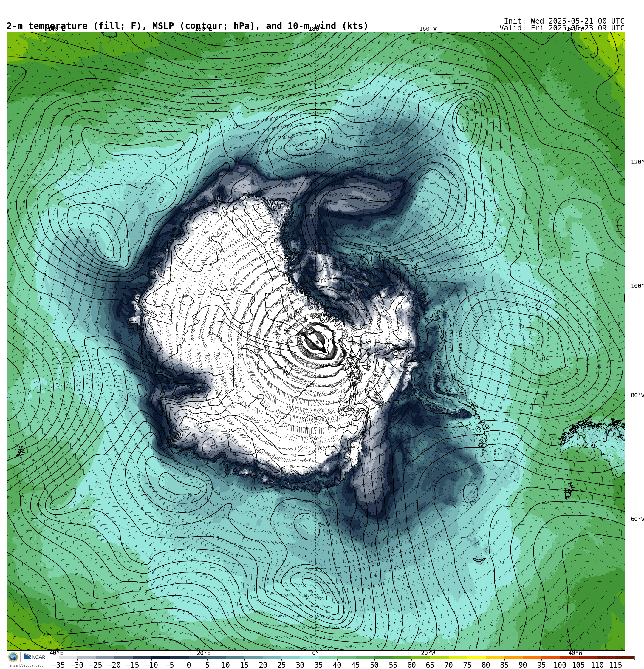The width and height of the screenshot is (644, 669).
Task: Select the 2-m temperature plot title
Action: [x=187, y=26]
